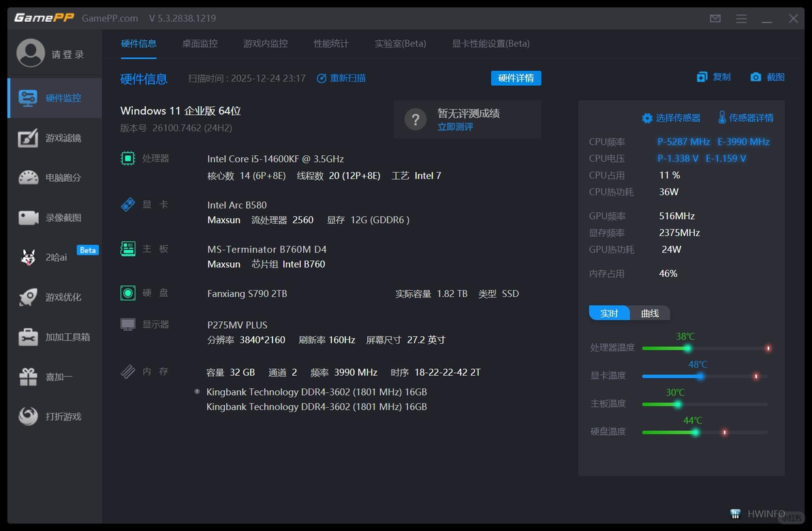Select the 硬件信息 tab
The image size is (812, 531).
click(x=138, y=44)
